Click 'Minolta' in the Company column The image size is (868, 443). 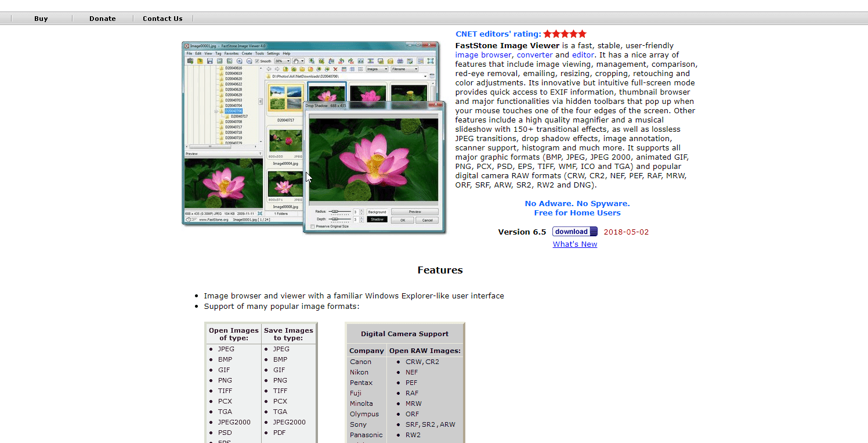(361, 404)
